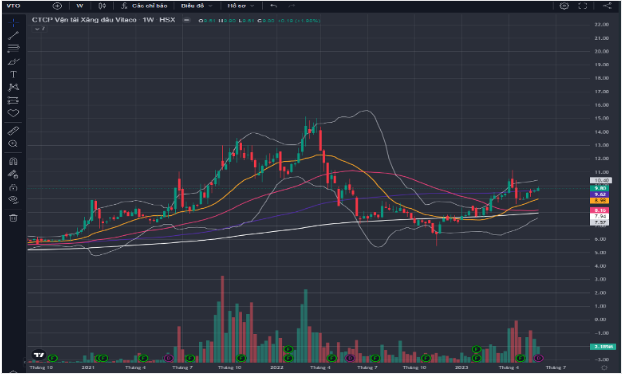Toggle stay in drawing mode
This screenshot has height=374, width=623.
click(14, 174)
